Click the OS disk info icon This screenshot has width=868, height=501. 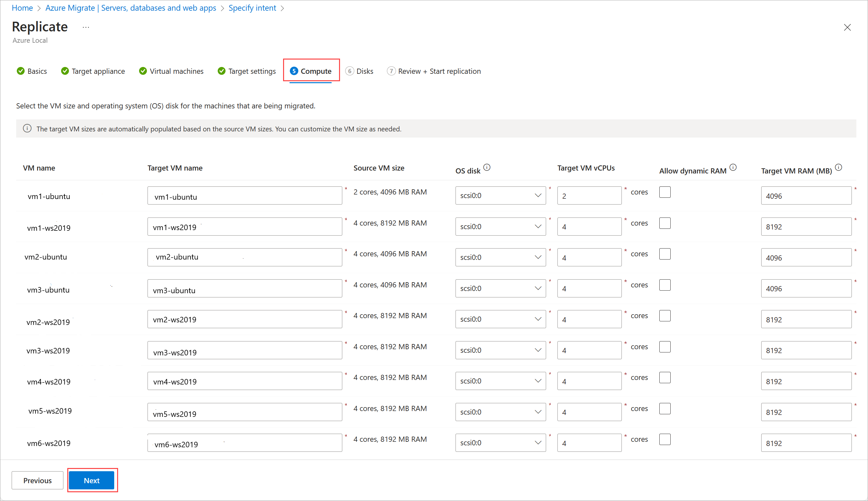[487, 168]
